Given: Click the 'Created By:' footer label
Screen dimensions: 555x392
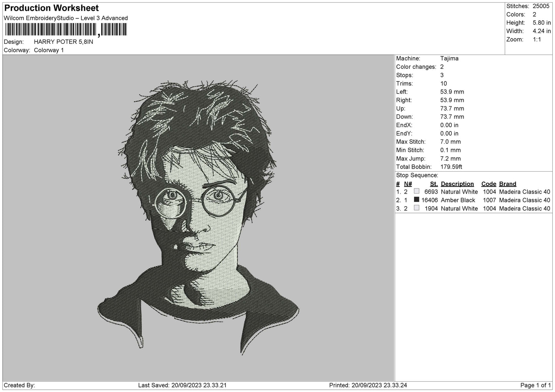Looking at the screenshot, I should coord(20,385).
